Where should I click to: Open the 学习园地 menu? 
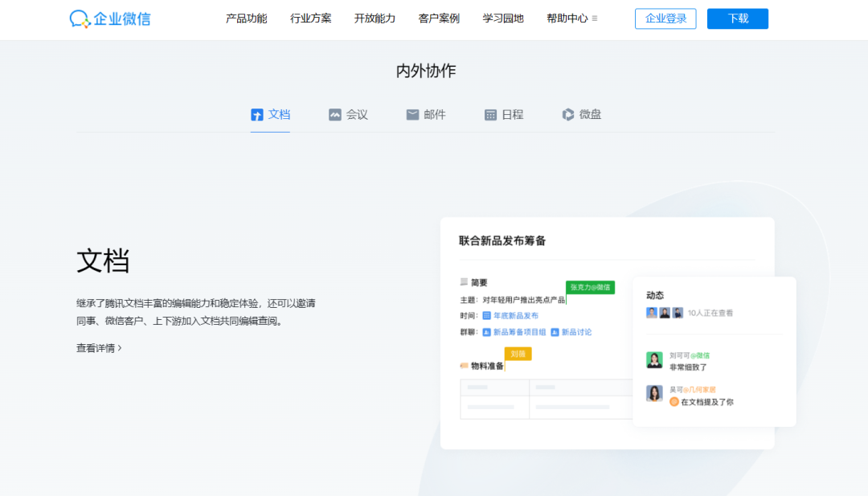click(503, 18)
